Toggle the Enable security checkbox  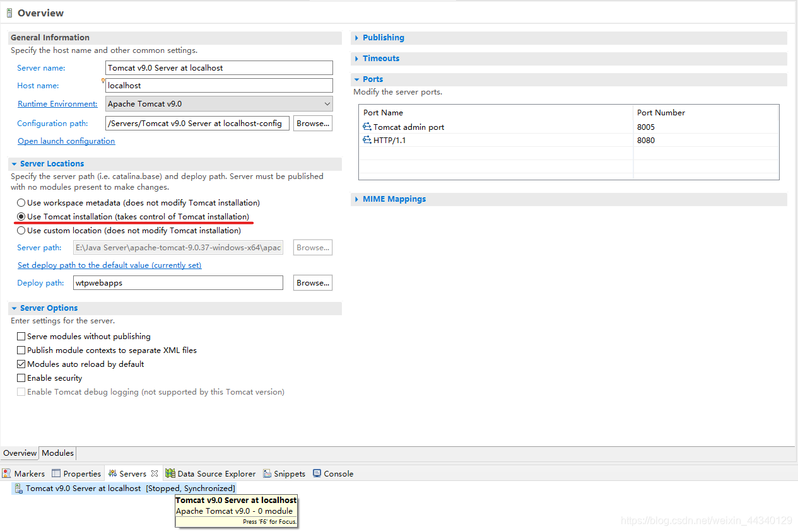tap(21, 378)
